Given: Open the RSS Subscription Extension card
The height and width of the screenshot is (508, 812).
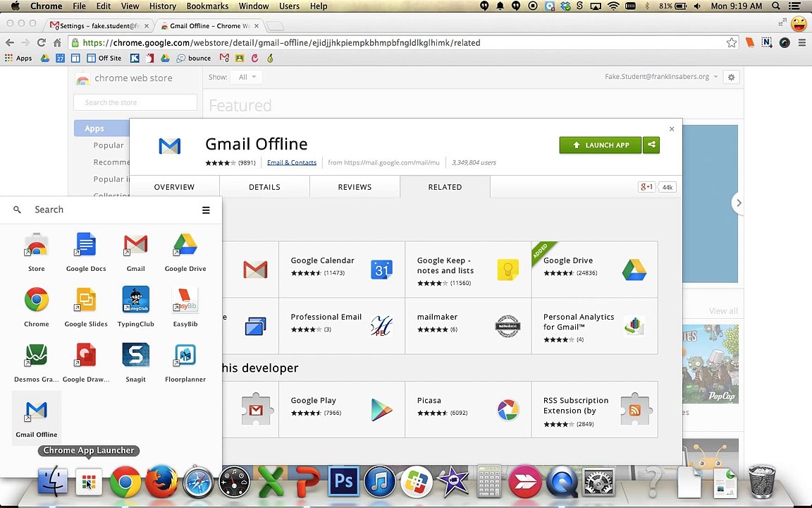Looking at the screenshot, I should click(594, 409).
